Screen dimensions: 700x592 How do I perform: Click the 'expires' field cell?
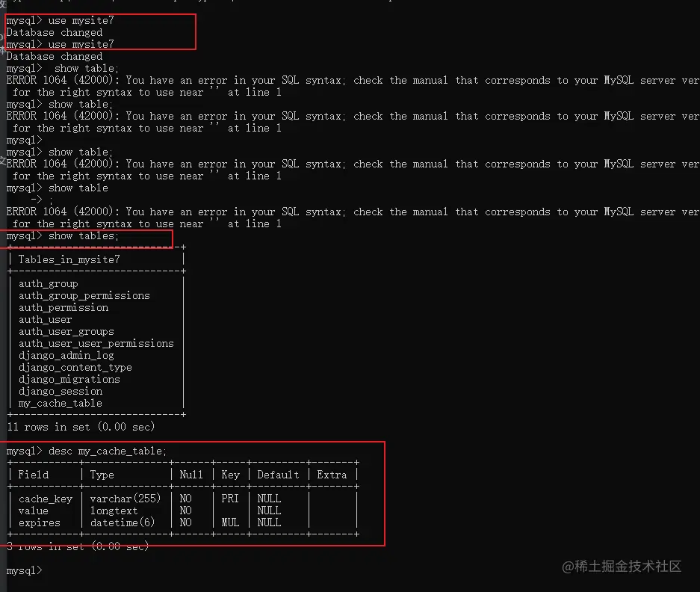40,522
